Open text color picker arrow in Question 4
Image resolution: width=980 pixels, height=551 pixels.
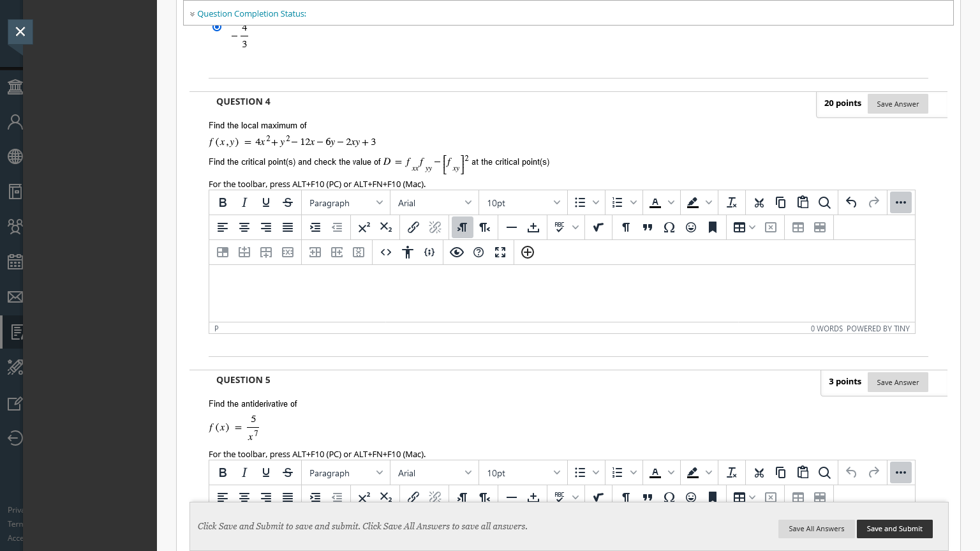coord(671,203)
